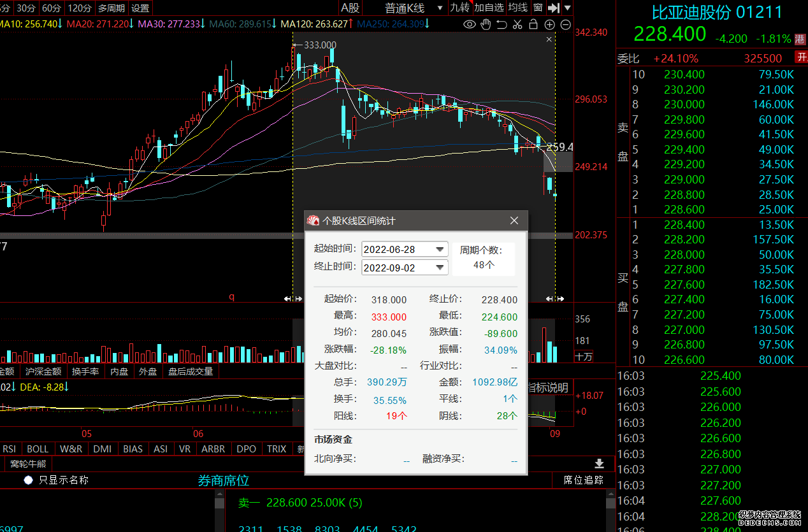This screenshot has width=808, height=532.
Task: Click 加自选 to add to watchlist
Action: coord(489,8)
